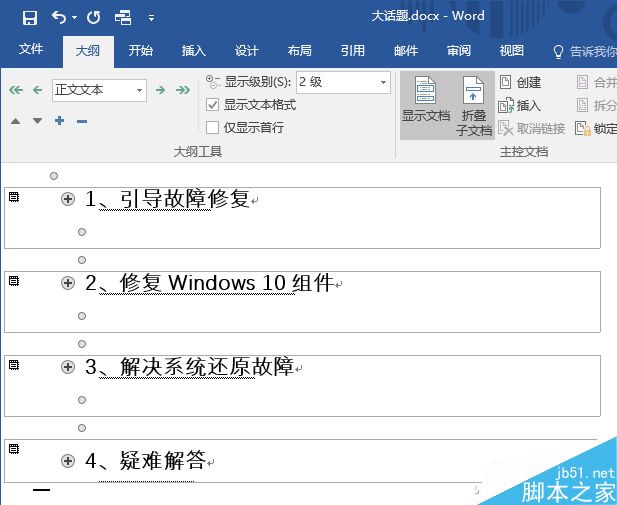Open Customize Quick Access Toolbar dropdown
Viewport: 617px width, 505px height.
tap(151, 18)
